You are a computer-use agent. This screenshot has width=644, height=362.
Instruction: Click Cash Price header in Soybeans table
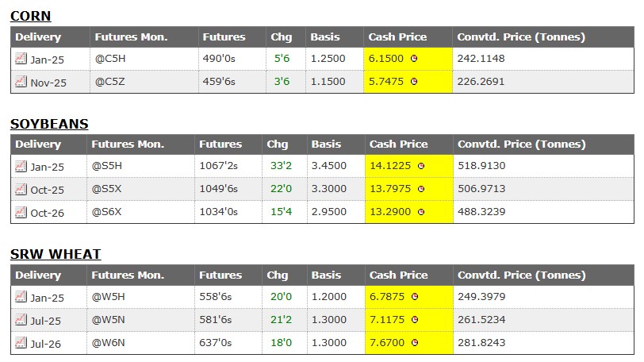[398, 144]
